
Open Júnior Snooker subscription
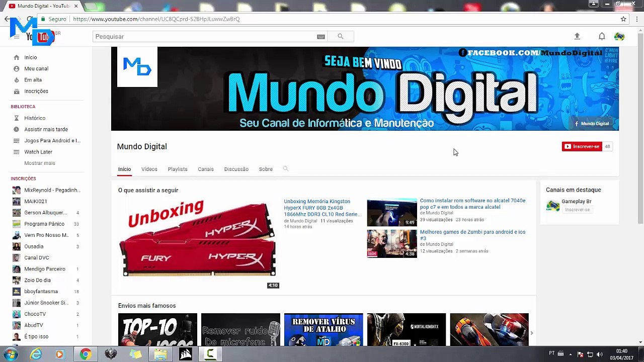46,303
